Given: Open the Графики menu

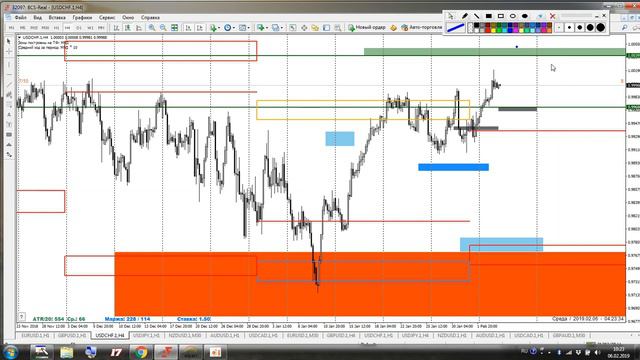Looking at the screenshot, I should coord(82,18).
